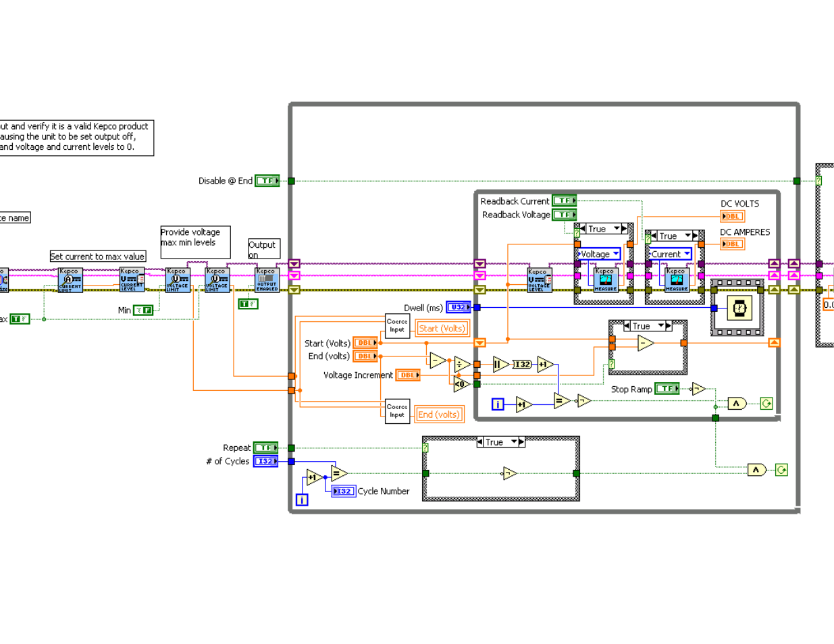Viewport: 834px width, 644px height.
Task: Select the # of Cycles I32 terminal
Action: [266, 461]
